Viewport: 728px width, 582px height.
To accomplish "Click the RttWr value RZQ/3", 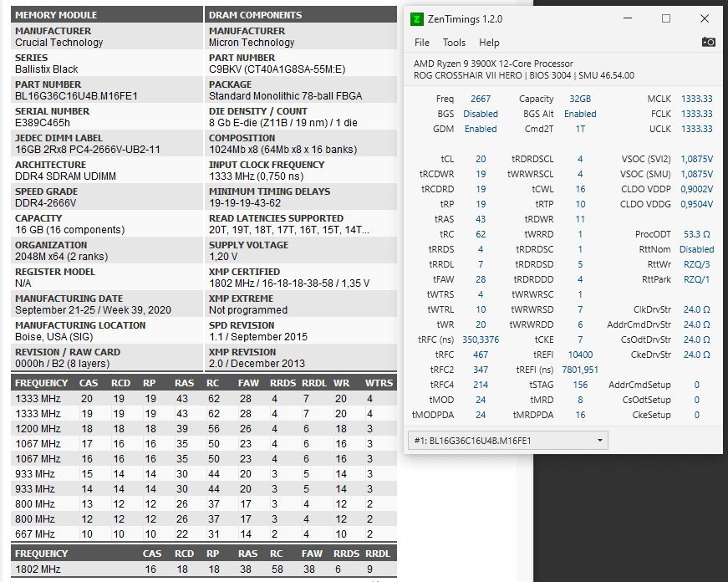I will point(697,264).
